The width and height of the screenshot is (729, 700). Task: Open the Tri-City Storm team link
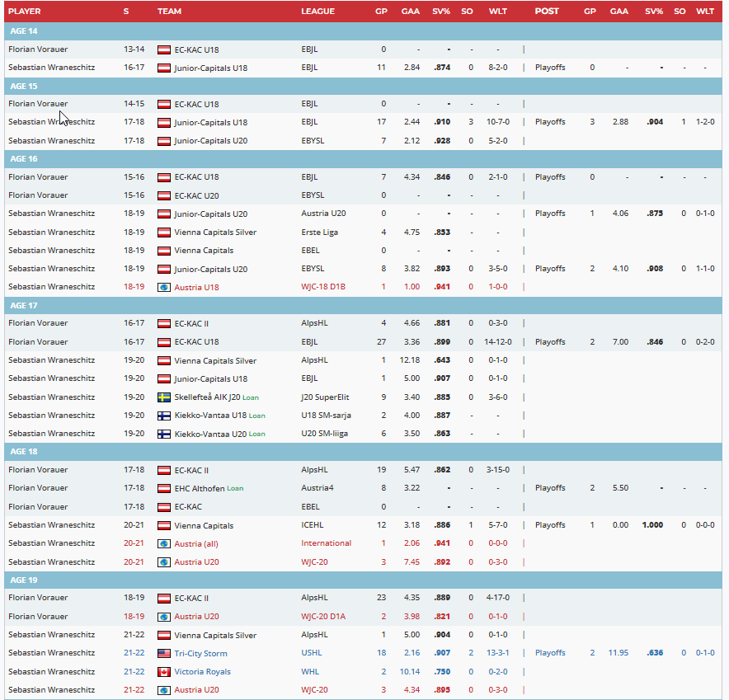click(200, 653)
